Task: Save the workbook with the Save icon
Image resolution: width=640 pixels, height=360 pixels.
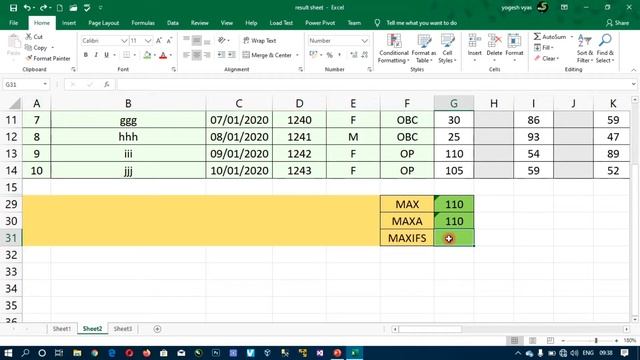Action: point(13,7)
